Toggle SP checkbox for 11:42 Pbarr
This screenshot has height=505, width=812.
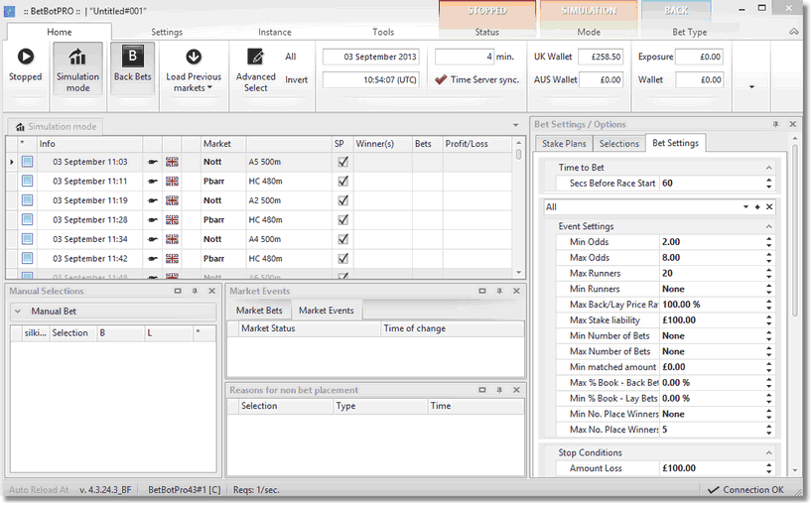click(x=342, y=258)
